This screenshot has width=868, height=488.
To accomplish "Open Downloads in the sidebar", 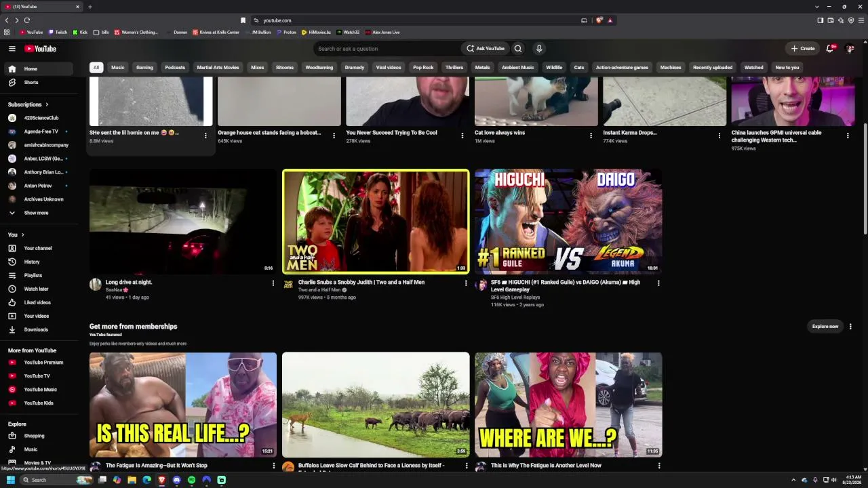I will [40, 329].
